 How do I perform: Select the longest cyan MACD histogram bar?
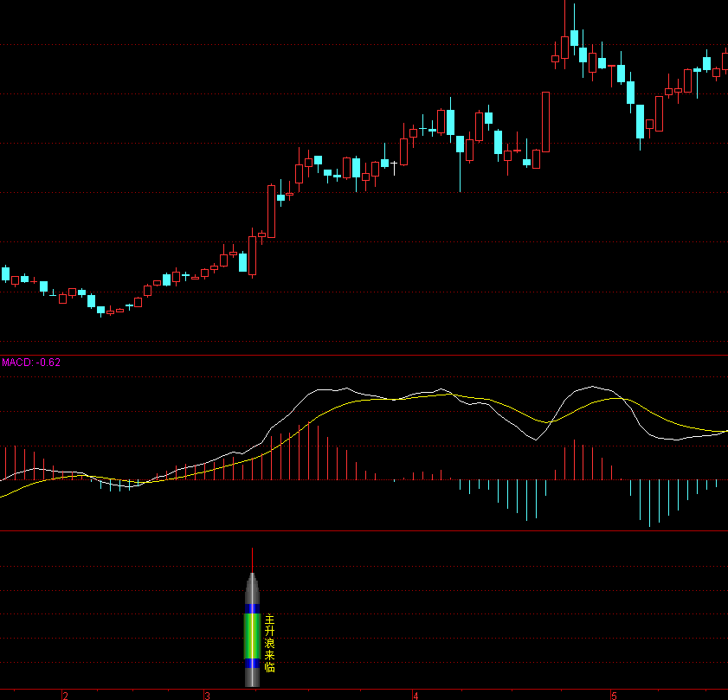[x=649, y=504]
